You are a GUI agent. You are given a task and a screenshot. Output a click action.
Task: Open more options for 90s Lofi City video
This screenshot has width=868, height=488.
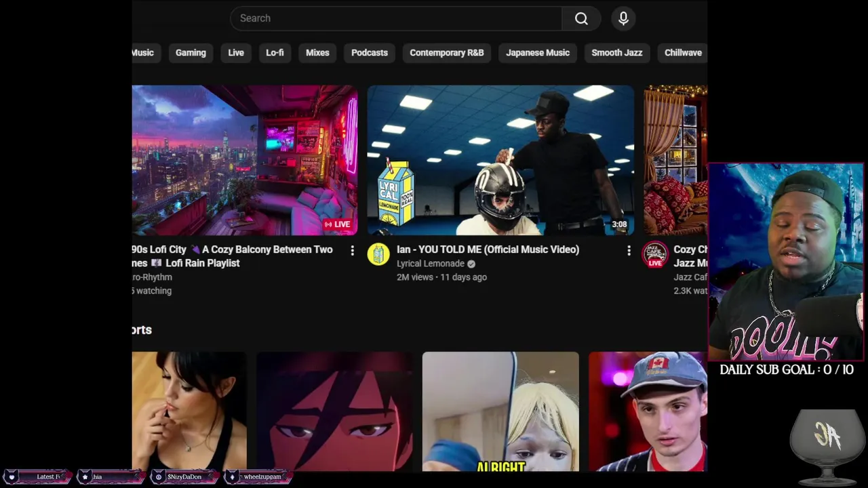pos(352,251)
